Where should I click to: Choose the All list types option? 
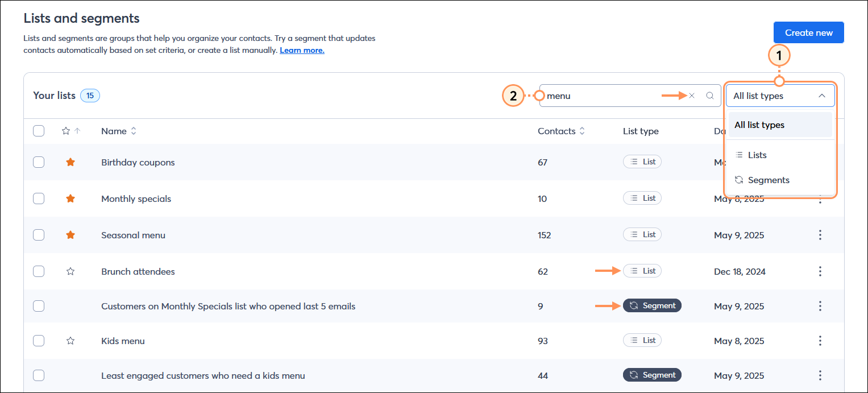[759, 125]
